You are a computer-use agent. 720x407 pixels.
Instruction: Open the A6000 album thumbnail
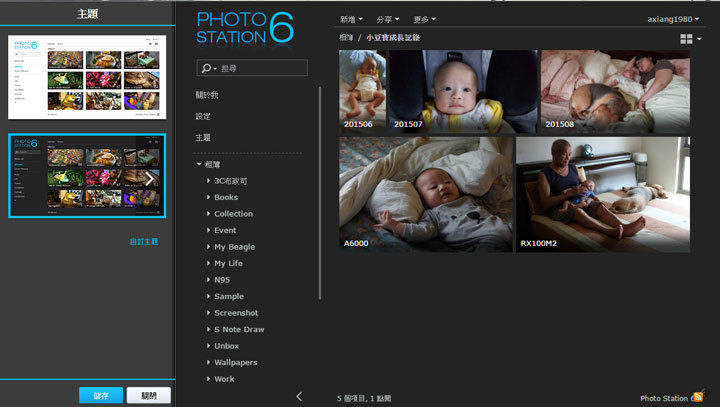[x=425, y=194]
